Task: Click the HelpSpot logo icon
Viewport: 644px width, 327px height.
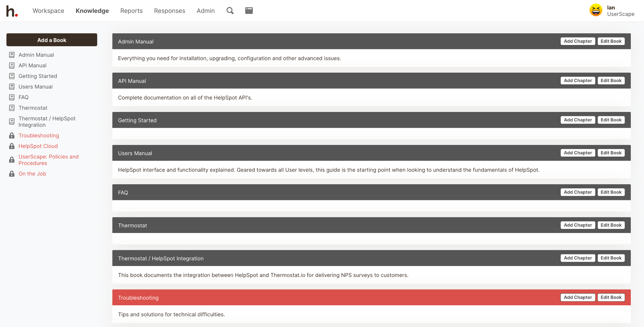Action: click(x=12, y=11)
